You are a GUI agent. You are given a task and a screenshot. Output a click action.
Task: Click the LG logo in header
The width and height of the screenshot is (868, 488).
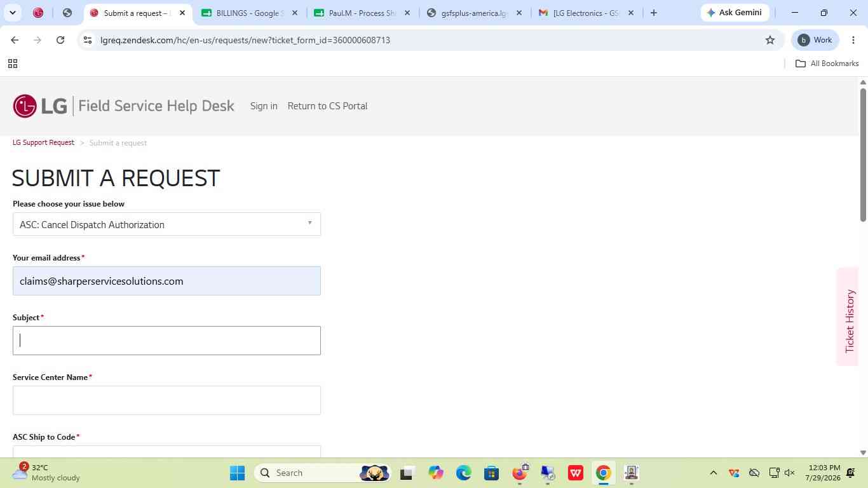pos(40,106)
